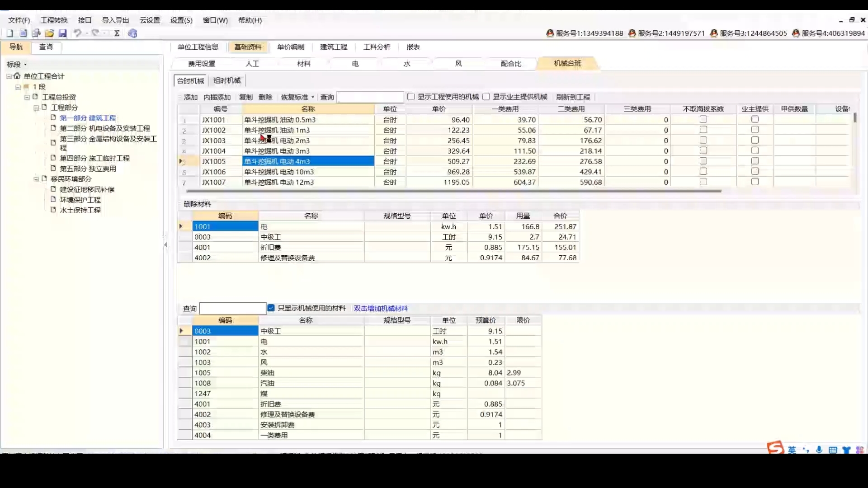
Task: Switch to the 配合比 tab
Action: tap(511, 64)
